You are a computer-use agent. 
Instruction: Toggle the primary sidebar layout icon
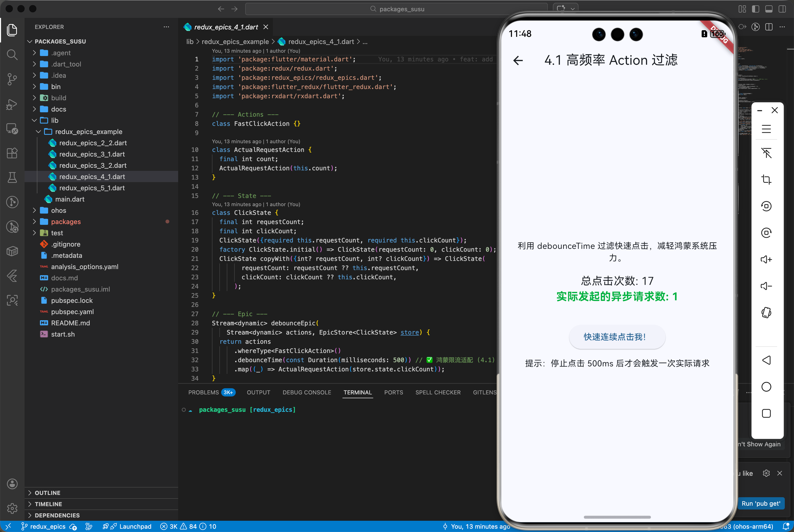pyautogui.click(x=755, y=9)
